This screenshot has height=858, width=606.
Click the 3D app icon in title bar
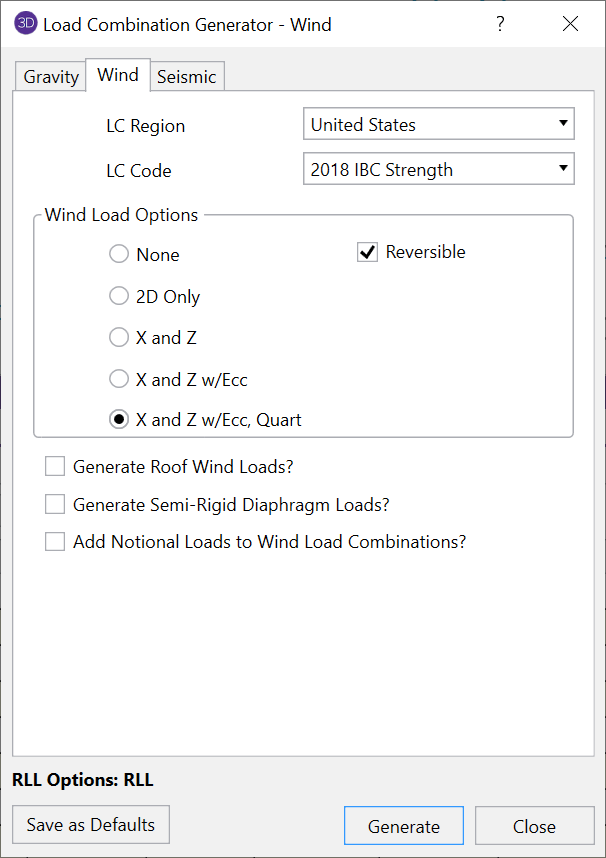[x=26, y=24]
